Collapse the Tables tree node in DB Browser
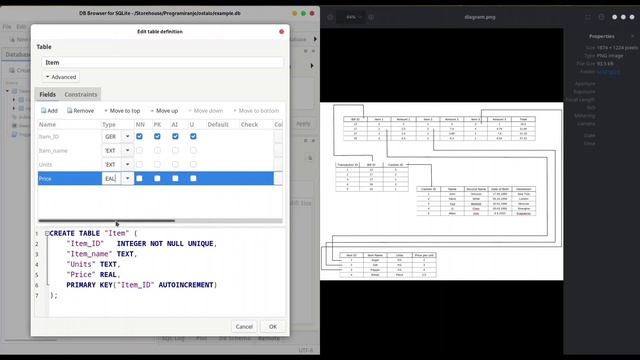The image size is (640, 360). [7, 91]
